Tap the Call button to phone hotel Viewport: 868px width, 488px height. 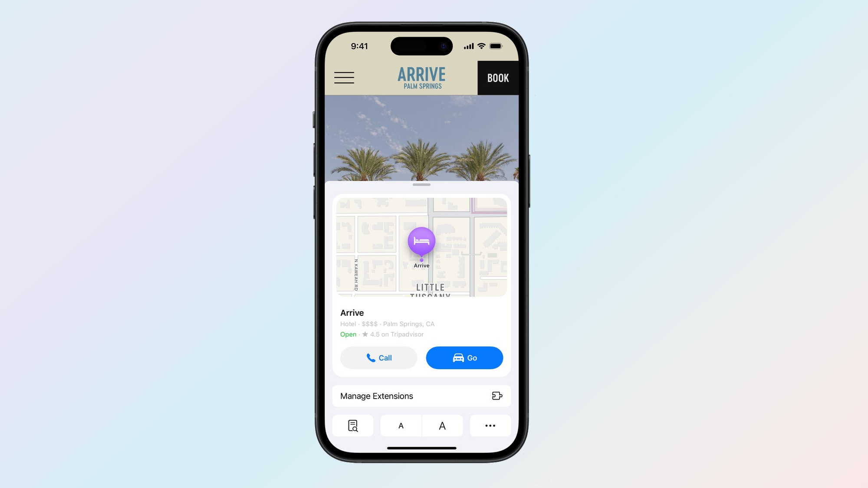point(378,357)
